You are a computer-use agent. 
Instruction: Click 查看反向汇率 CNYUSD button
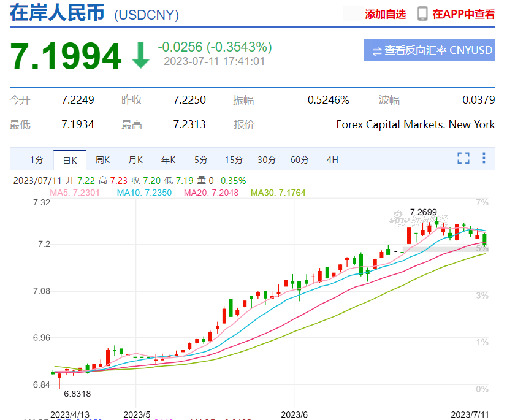[x=429, y=50]
